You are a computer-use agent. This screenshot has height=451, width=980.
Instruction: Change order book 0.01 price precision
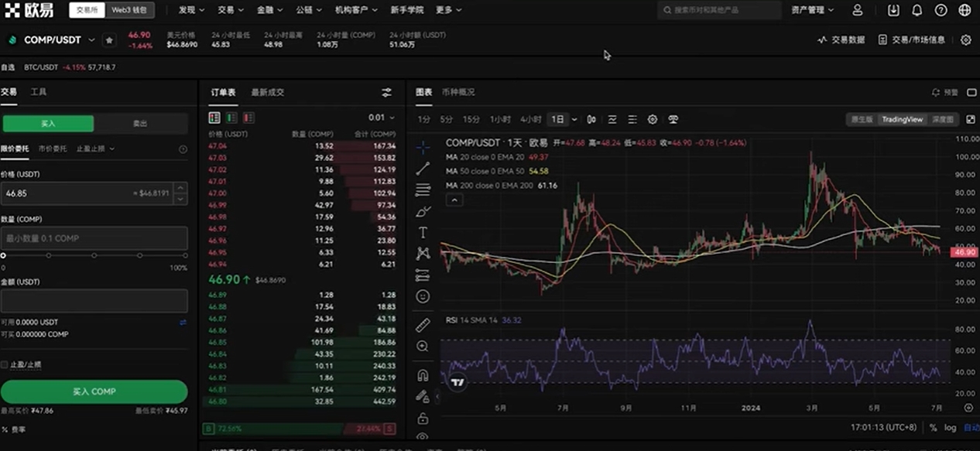point(381,118)
